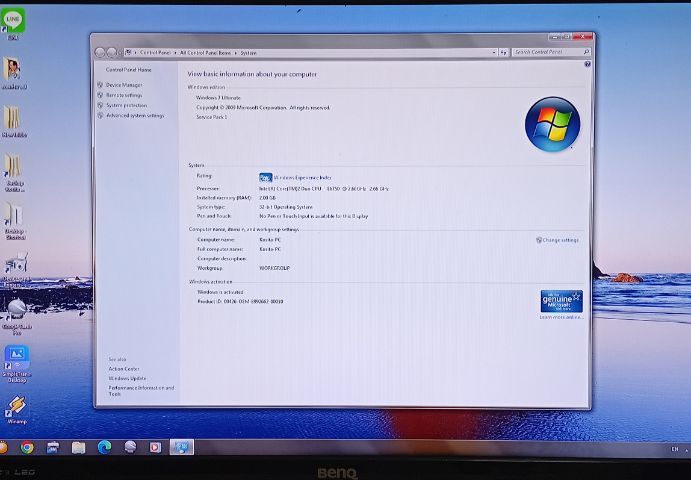Click the Advanced system settings shield icon
The width and height of the screenshot is (691, 480).
100,116
